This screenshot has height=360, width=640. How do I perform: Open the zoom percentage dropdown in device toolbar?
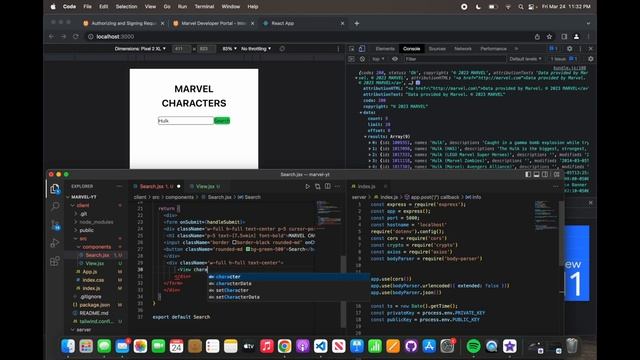tap(229, 49)
